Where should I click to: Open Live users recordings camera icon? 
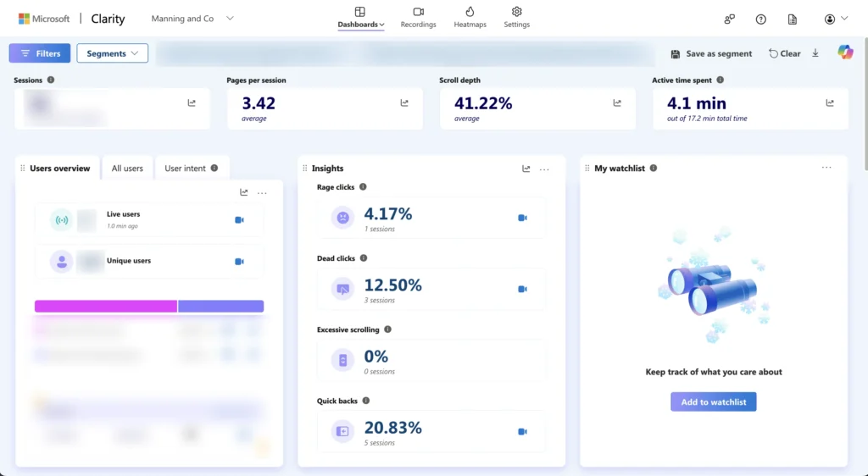tap(239, 220)
